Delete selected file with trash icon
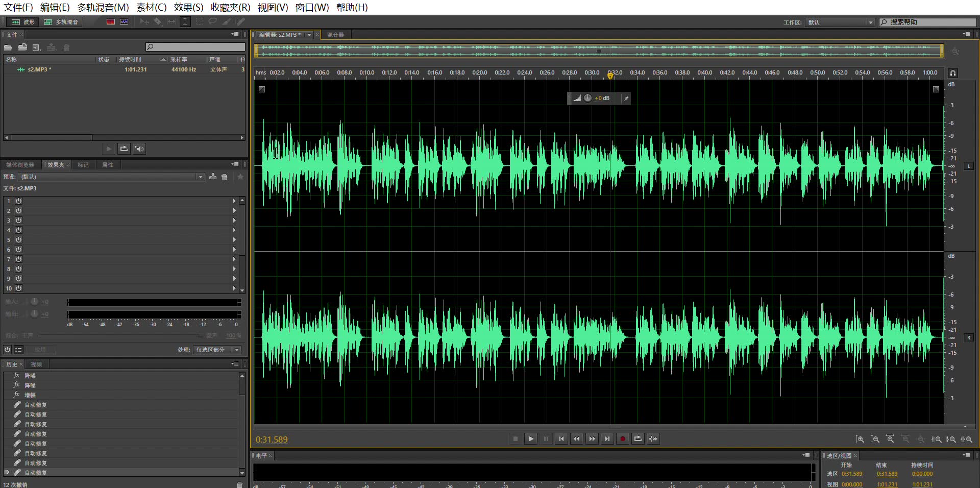Viewport: 980px width, 488px height. coord(66,47)
